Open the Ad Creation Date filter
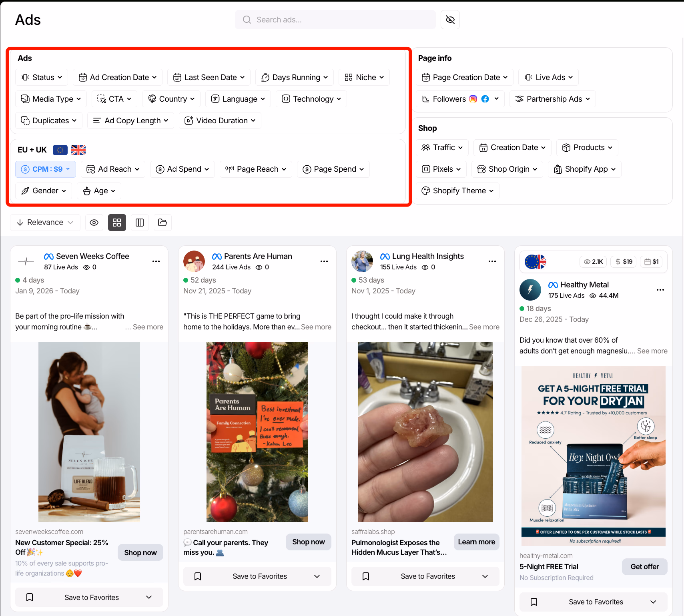 coord(118,77)
